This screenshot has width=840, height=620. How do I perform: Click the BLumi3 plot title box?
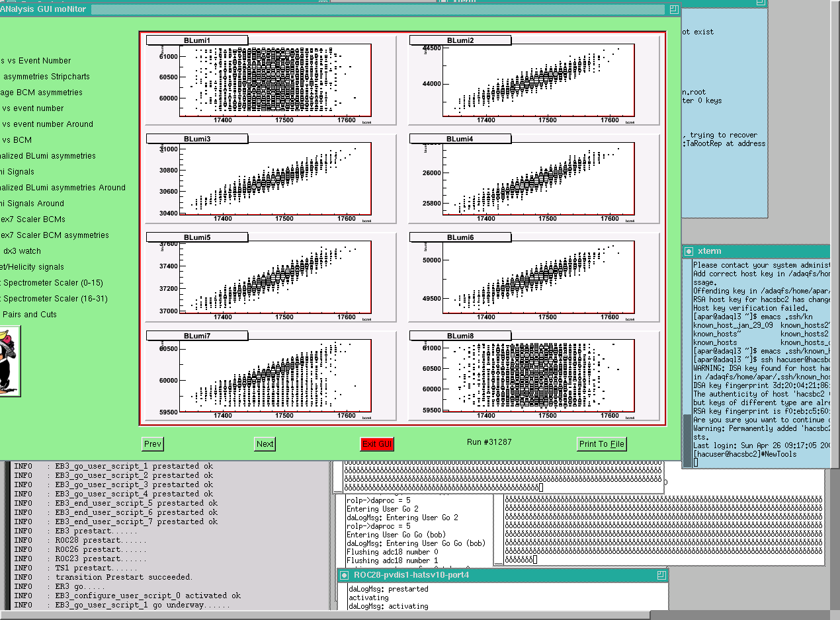click(197, 139)
